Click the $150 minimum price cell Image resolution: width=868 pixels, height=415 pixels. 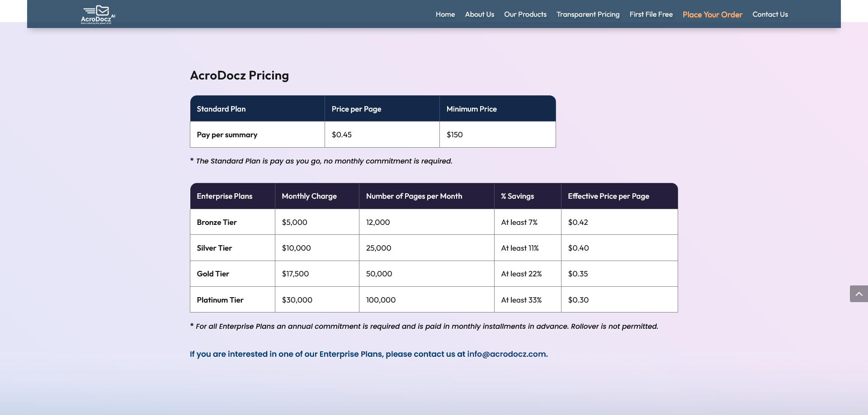(498, 135)
